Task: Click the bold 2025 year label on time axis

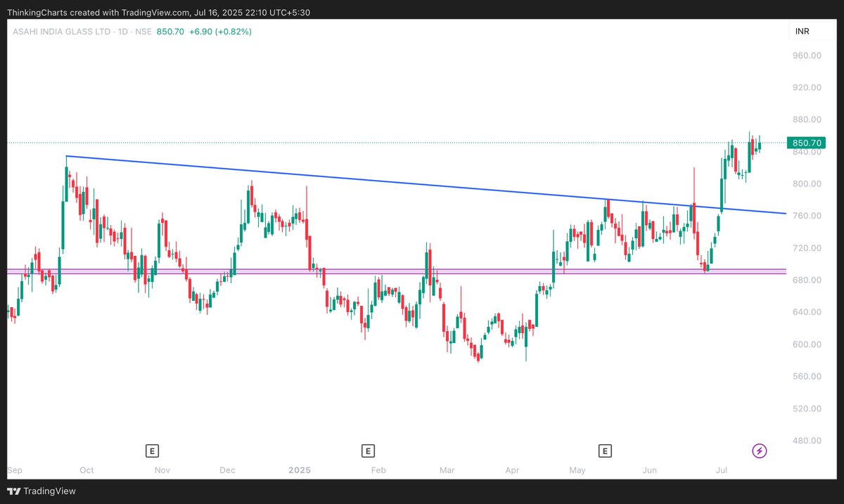Action: coord(299,470)
